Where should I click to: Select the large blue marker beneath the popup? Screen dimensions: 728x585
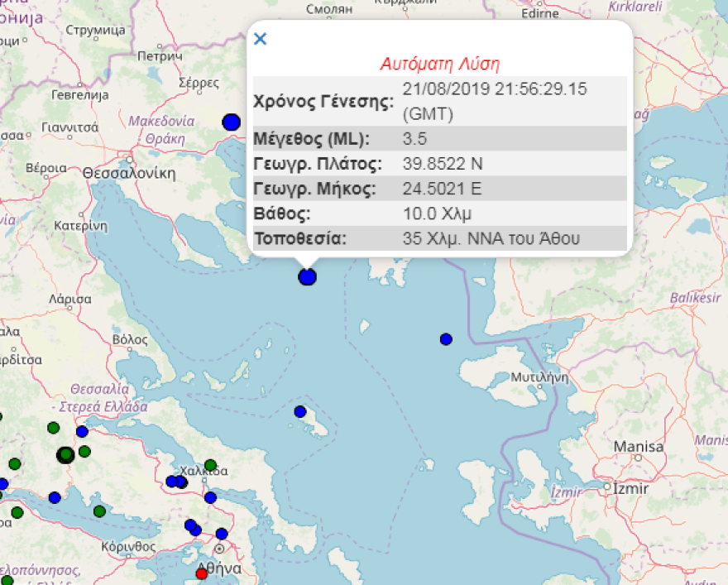coord(308,277)
